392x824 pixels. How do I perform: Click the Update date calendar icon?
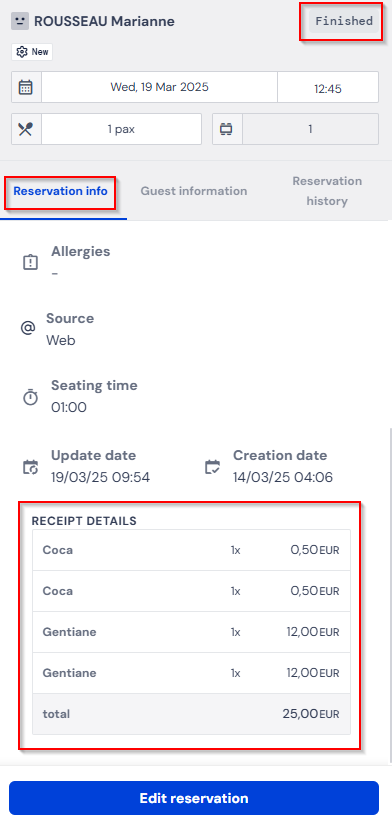[30, 467]
